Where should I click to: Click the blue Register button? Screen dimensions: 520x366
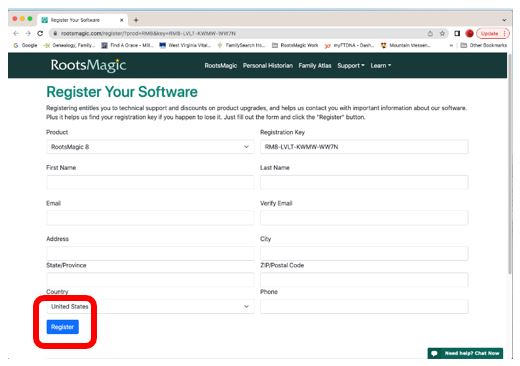coord(63,327)
